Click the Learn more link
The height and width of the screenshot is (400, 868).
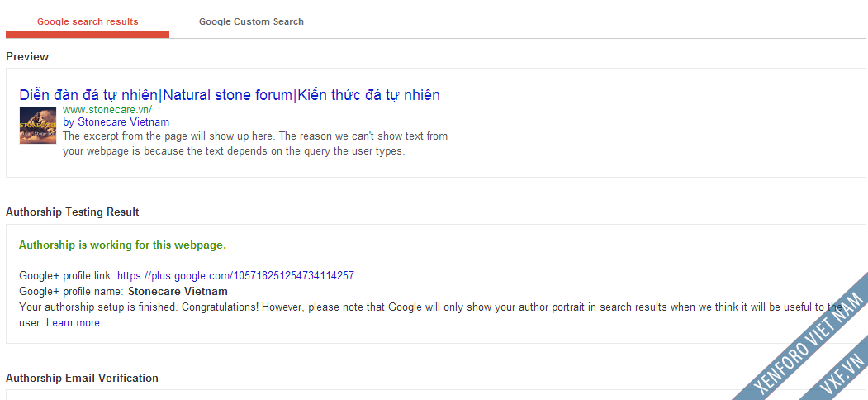pyautogui.click(x=73, y=323)
